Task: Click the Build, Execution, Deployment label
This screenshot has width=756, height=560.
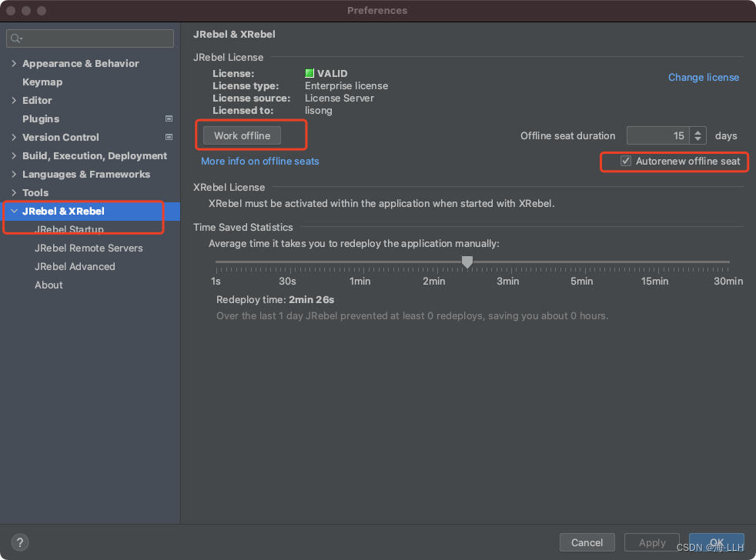Action: click(x=95, y=155)
